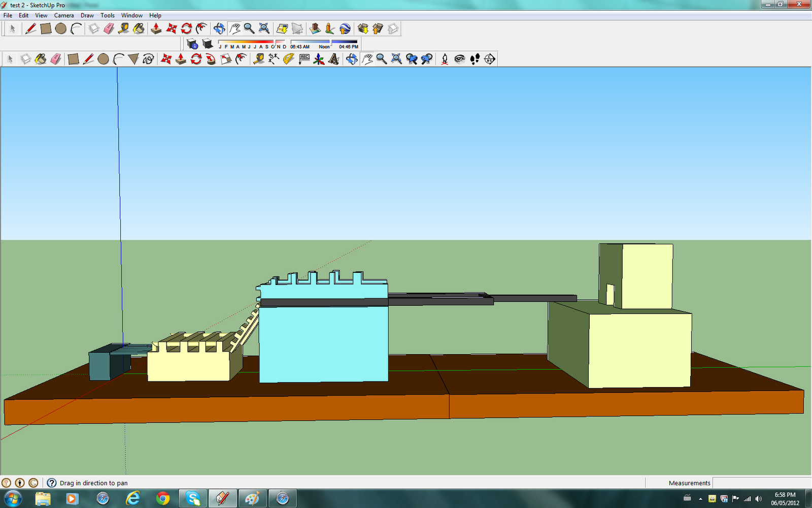Select the Axes tool

(x=319, y=59)
